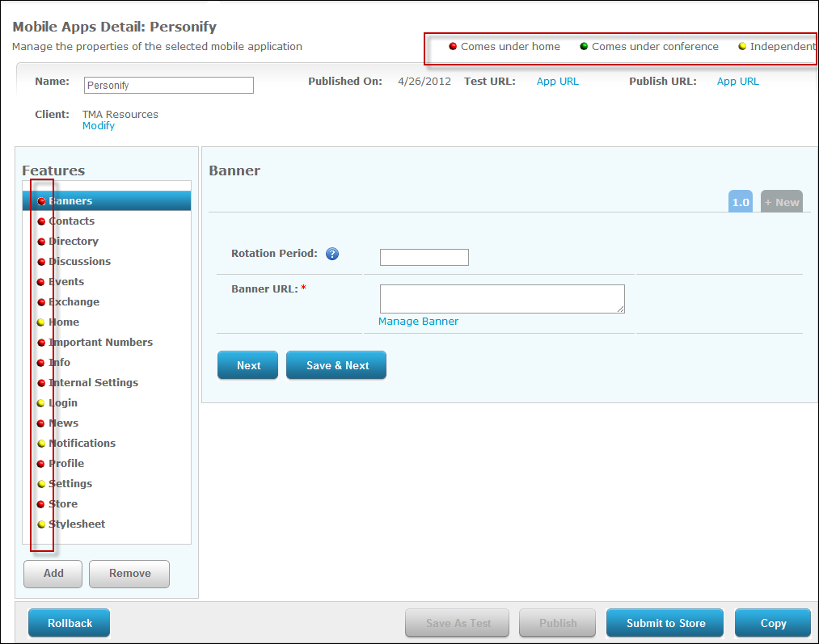This screenshot has height=644, width=819.
Task: Focus the Banner URL text area
Action: [x=501, y=299]
